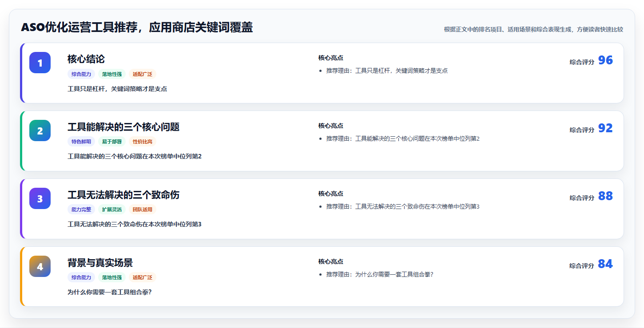The width and height of the screenshot is (644, 328).
Task: Click 核心亮点 label in rank 2 card
Action: click(331, 126)
